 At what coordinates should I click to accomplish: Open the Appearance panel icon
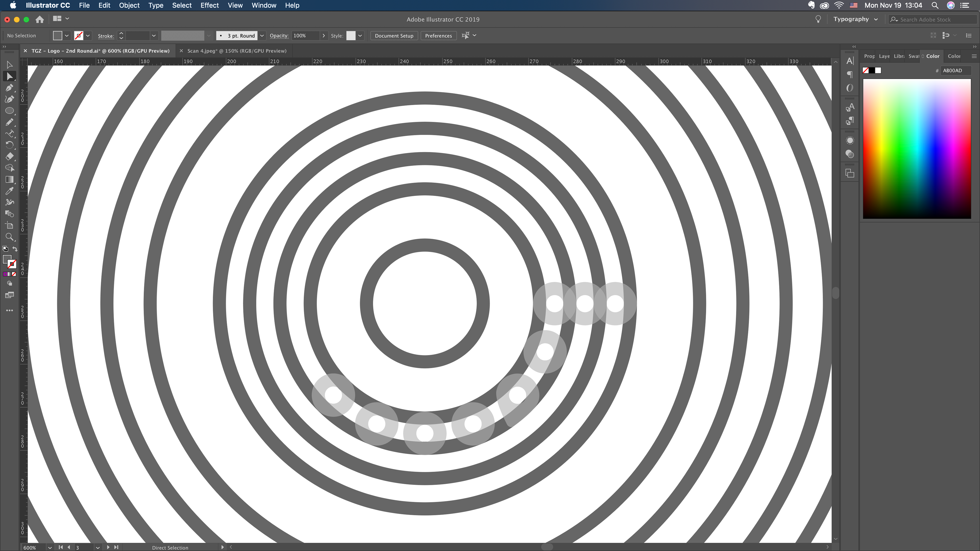(850, 140)
